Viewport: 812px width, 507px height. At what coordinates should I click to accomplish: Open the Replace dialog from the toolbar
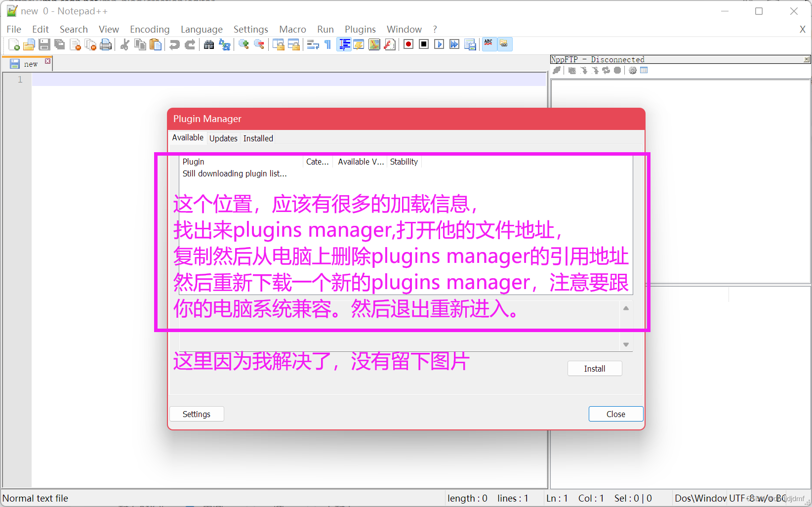225,44
